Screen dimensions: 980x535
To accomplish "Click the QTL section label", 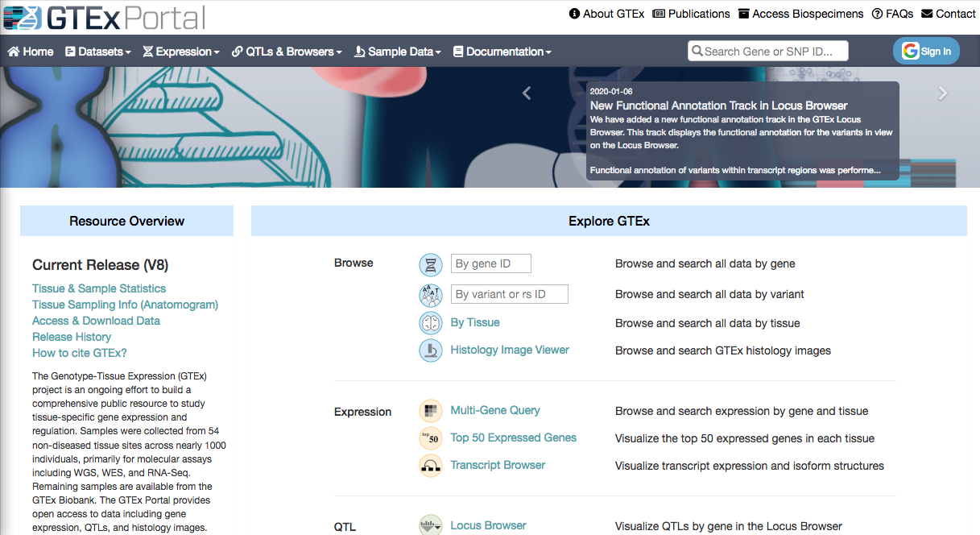I will [345, 527].
